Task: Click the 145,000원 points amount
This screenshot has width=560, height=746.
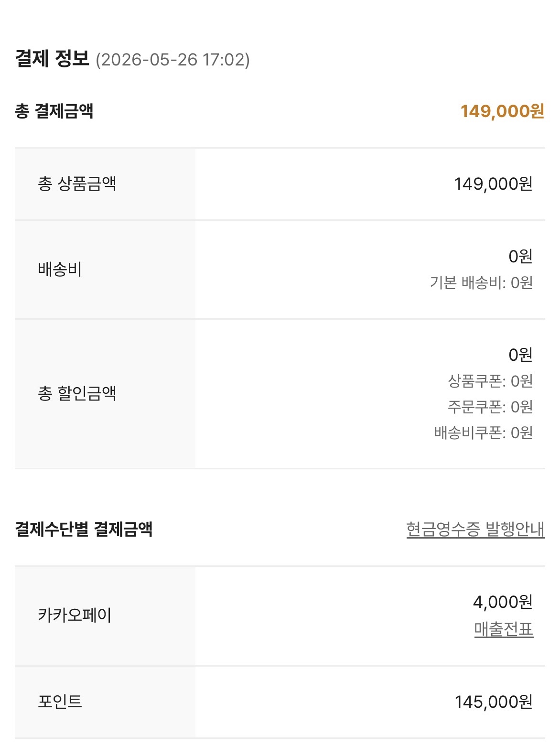Action: point(494,702)
